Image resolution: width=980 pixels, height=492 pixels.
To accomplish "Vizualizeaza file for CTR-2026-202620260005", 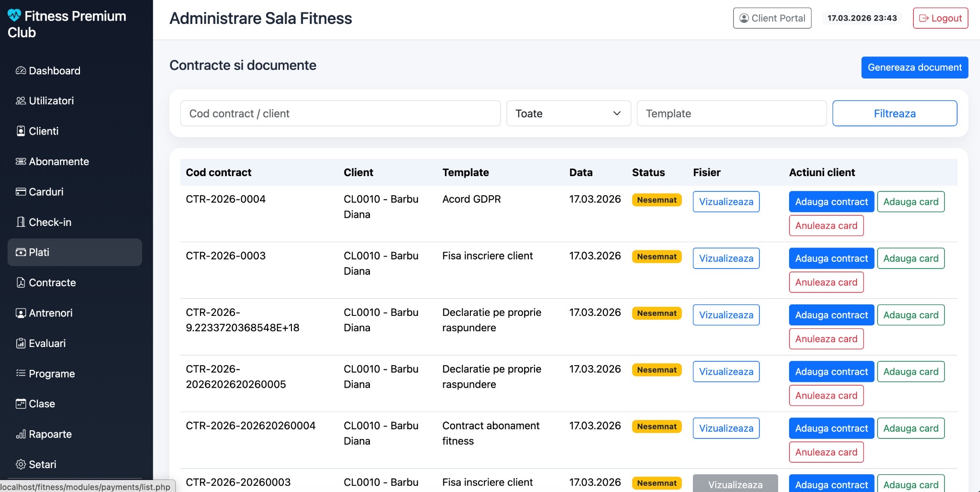I will pos(726,371).
